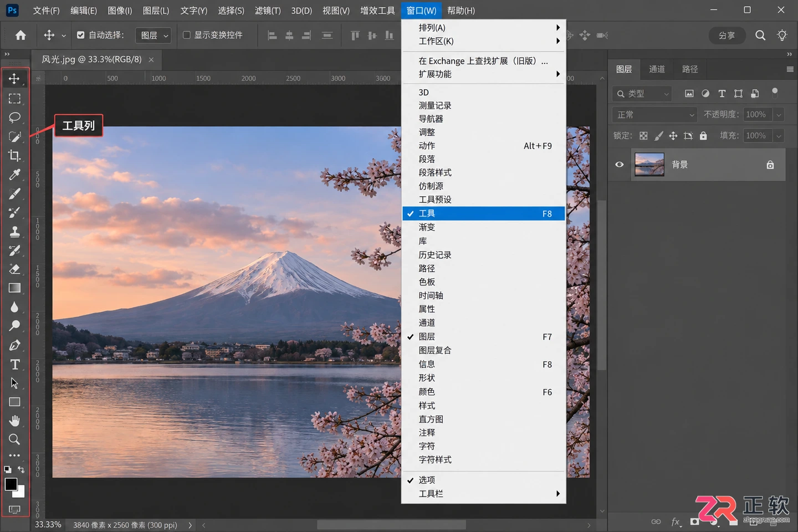The width and height of the screenshot is (798, 532).
Task: Select the Rectangular Marquee tool
Action: pos(14,98)
